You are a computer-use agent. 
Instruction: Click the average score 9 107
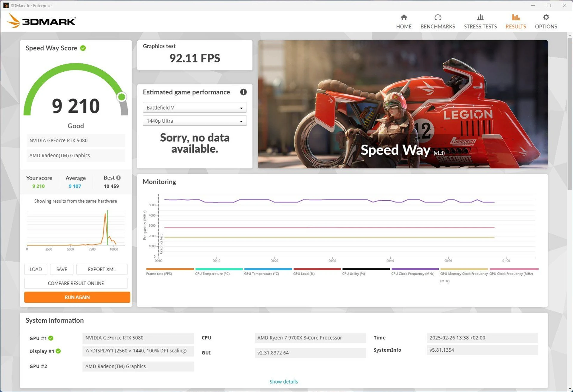tap(75, 186)
